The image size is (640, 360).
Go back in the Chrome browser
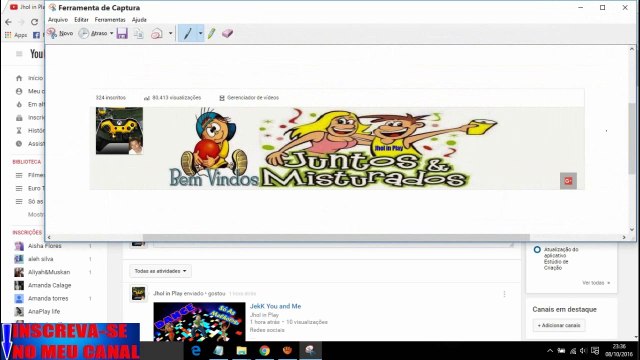(x=9, y=22)
